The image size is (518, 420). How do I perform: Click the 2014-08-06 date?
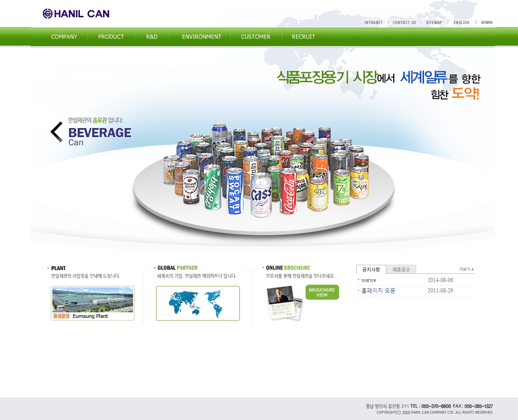440,280
